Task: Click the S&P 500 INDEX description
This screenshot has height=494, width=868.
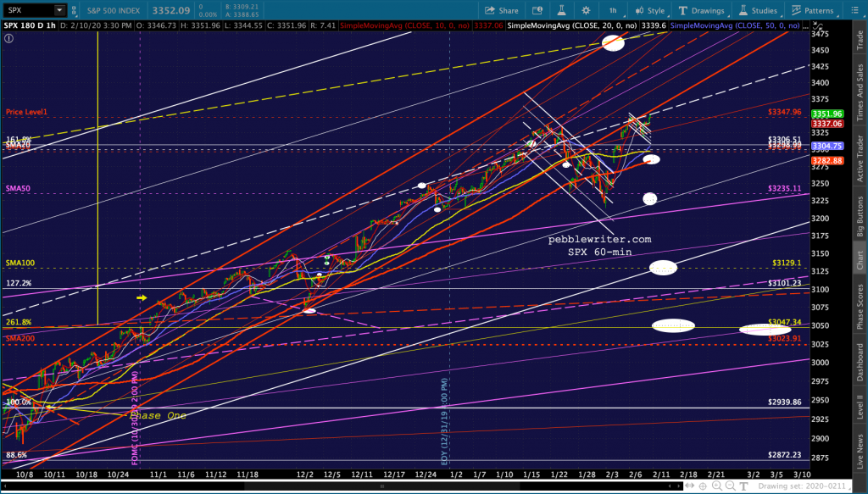Action: pyautogui.click(x=113, y=10)
